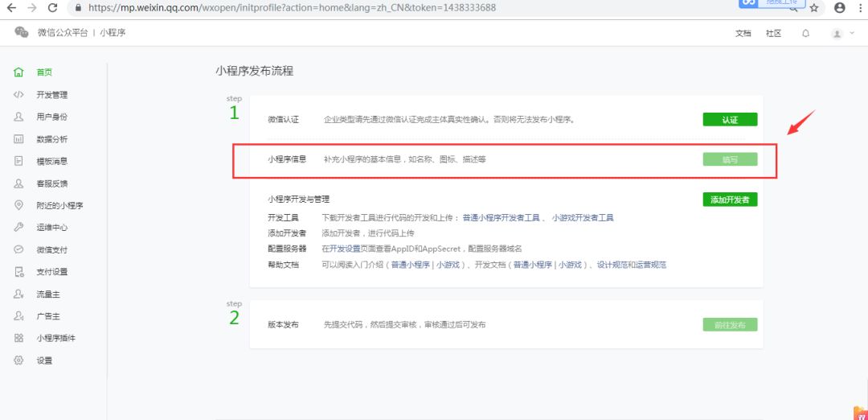This screenshot has width=868, height=420.
Task: Click the 设置 gear icon
Action: pyautogui.click(x=18, y=360)
